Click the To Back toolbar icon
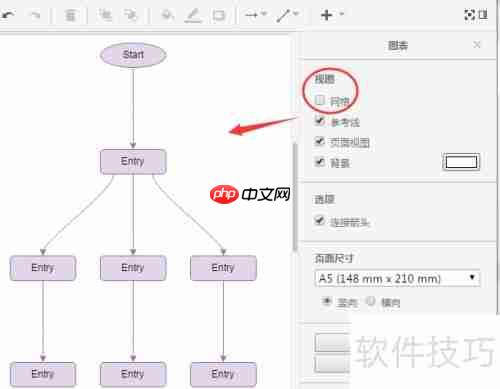 tap(130, 15)
